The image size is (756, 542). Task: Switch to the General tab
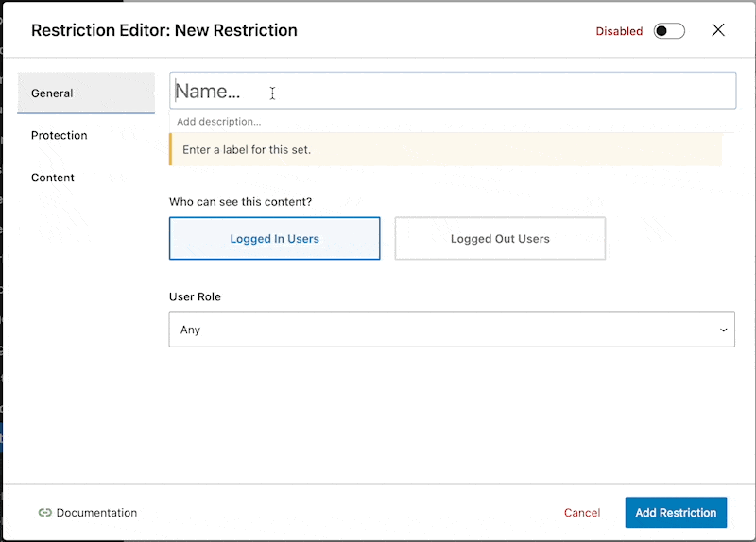(86, 93)
